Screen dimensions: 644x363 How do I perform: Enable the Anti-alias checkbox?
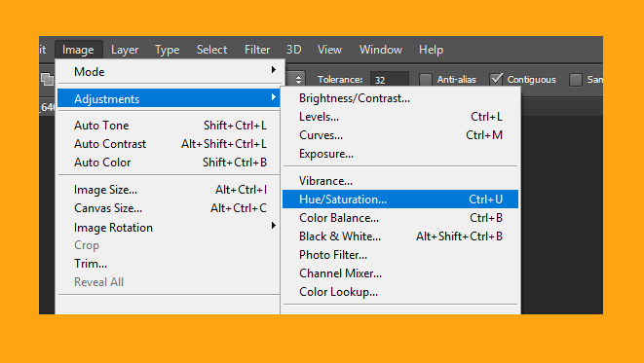point(426,79)
